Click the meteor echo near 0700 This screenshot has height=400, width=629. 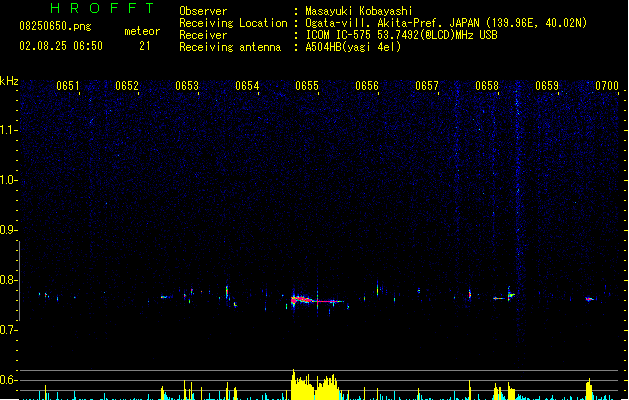(x=589, y=299)
